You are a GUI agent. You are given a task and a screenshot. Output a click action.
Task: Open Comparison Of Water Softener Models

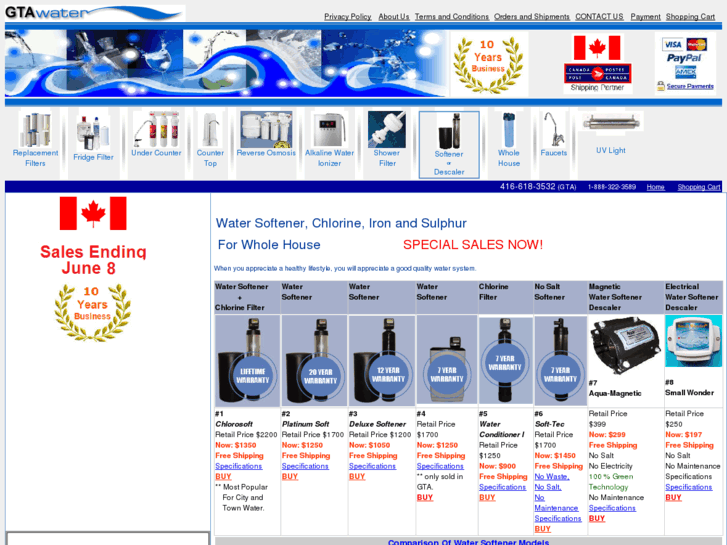tap(468, 542)
